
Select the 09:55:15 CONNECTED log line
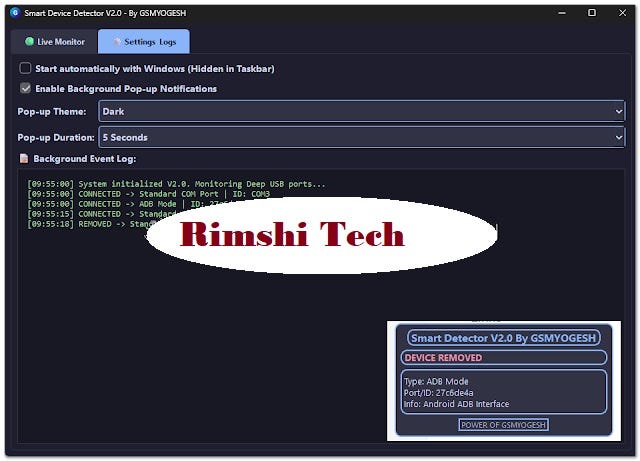pyautogui.click(x=102, y=214)
